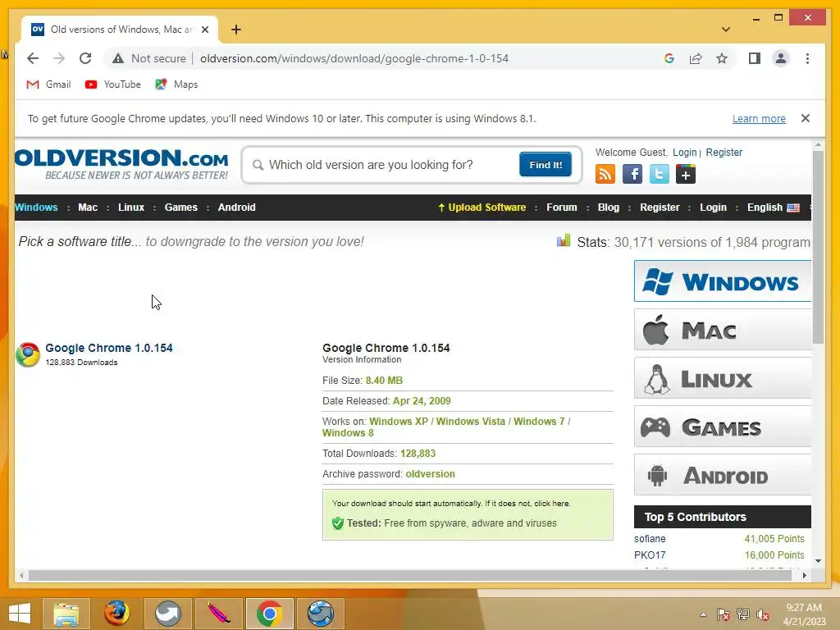Open the Windows Start button

(x=20, y=614)
